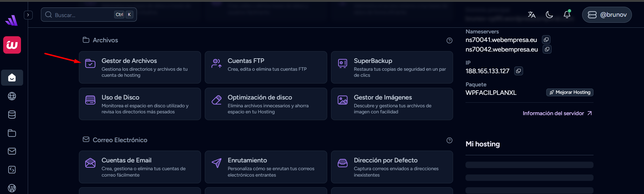Copy the ns70041.webempresa.eu nameserver
Image resolution: width=644 pixels, height=194 pixels.
tap(546, 40)
